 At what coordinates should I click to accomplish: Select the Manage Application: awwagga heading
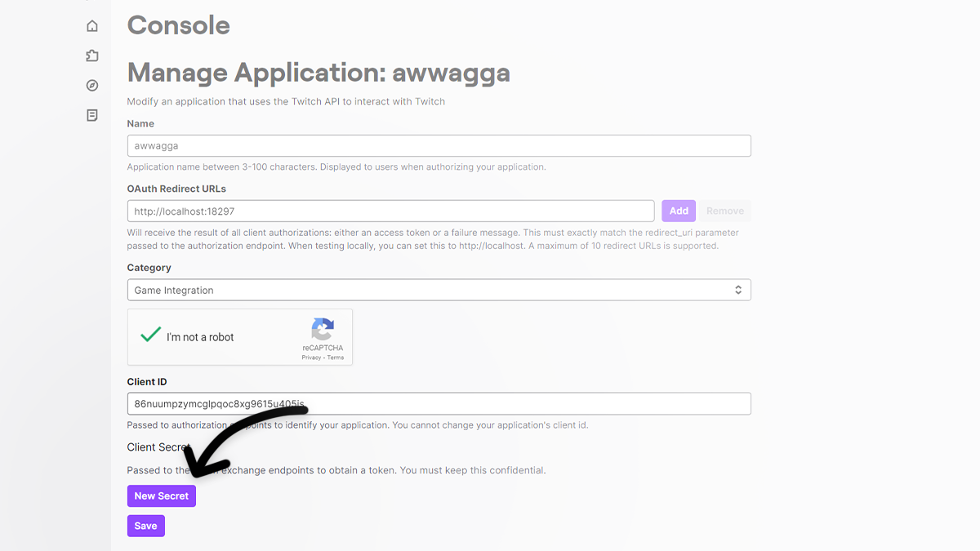[x=318, y=73]
